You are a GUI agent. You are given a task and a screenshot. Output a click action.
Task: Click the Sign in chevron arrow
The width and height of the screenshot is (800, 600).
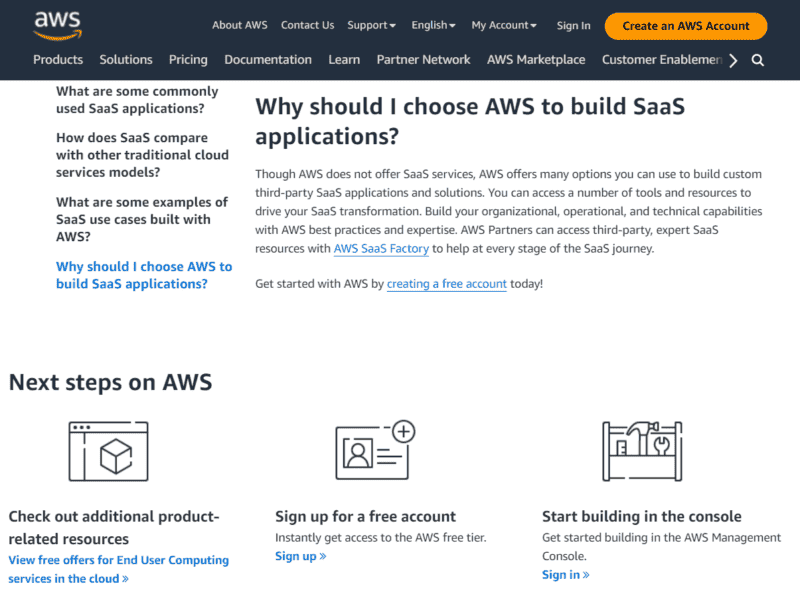585,575
